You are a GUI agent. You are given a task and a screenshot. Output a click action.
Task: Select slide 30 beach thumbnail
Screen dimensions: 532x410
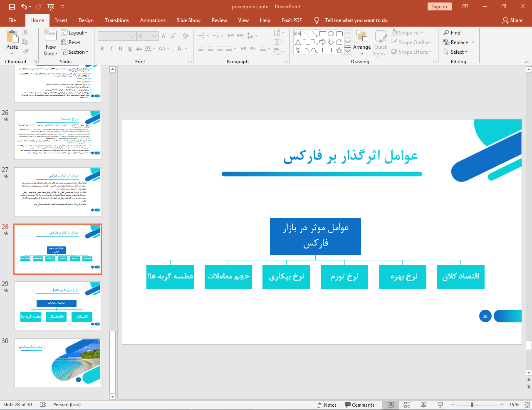tap(57, 363)
